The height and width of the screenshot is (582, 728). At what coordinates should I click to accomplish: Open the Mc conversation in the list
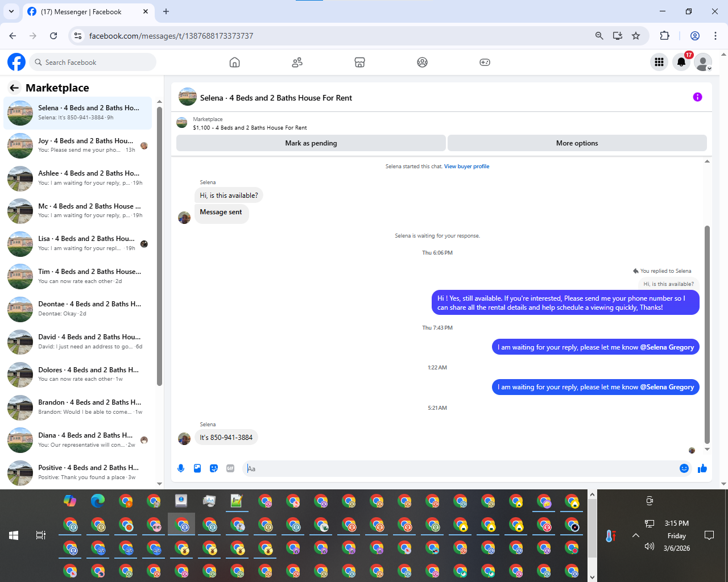78,211
